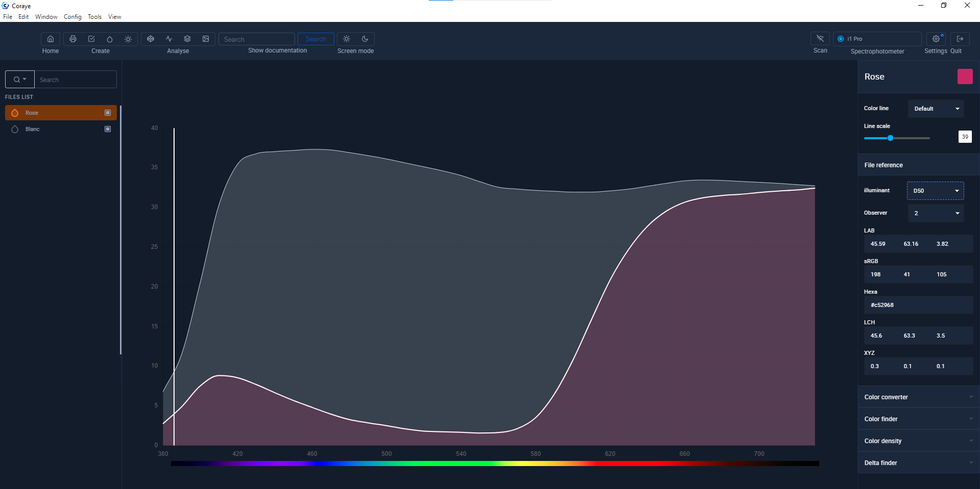Select the Rose file in files list
The width and height of the screenshot is (980, 489).
tap(61, 113)
